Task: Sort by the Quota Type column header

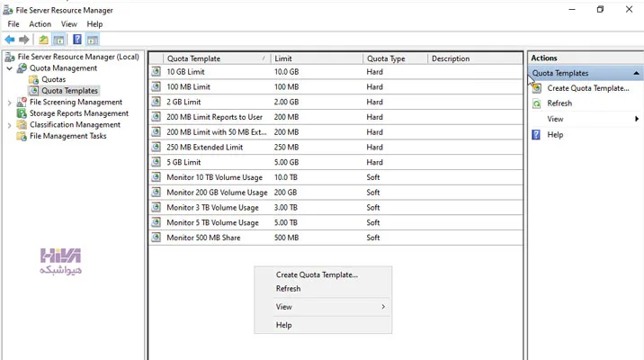Action: (x=395, y=58)
